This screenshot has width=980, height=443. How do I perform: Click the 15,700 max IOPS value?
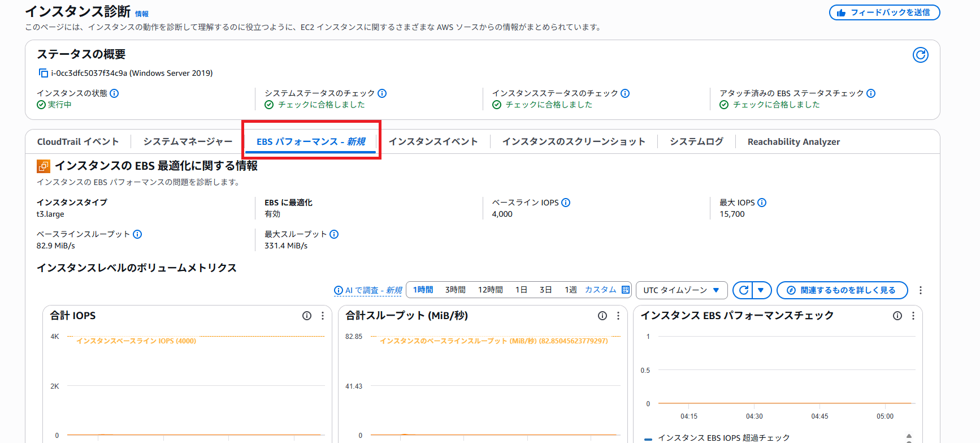(x=732, y=214)
